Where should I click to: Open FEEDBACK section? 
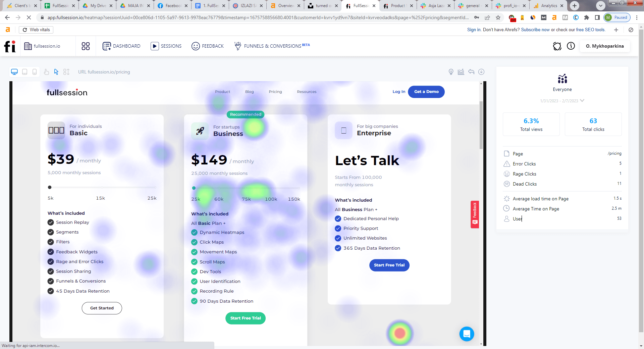[208, 46]
